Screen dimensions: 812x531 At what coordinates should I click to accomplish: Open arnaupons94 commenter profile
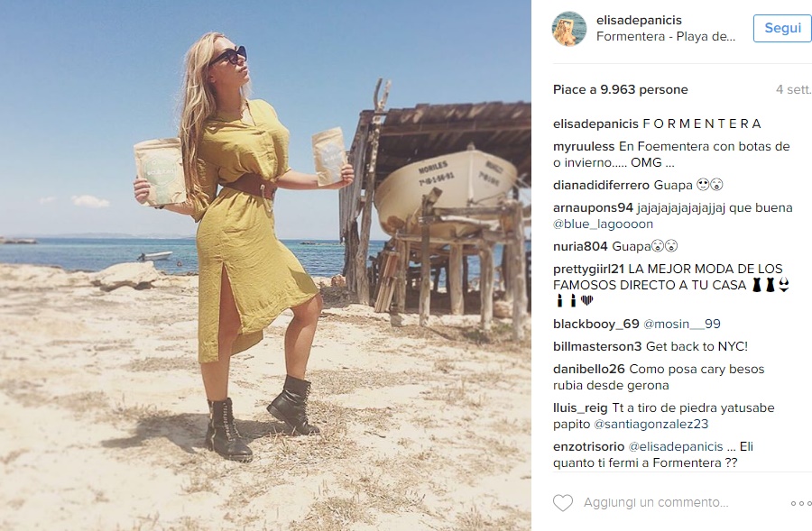[593, 208]
